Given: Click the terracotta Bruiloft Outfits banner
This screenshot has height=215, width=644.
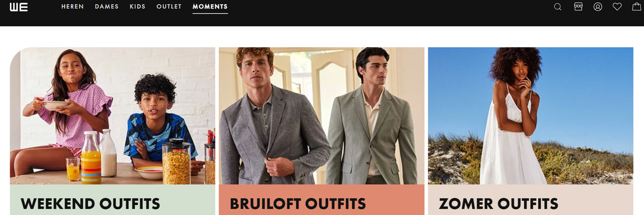Looking at the screenshot, I should (321, 200).
